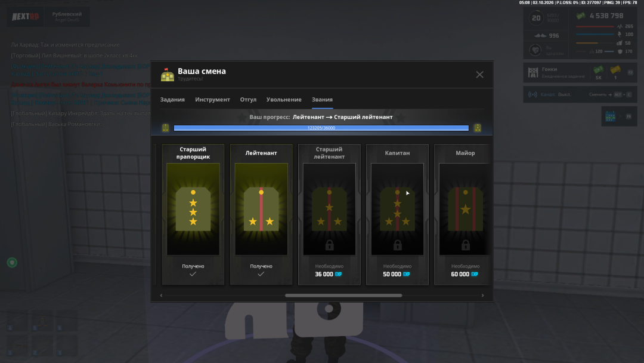Click the calendar icon below the channel panel
This screenshot has width=644, height=363.
(611, 116)
